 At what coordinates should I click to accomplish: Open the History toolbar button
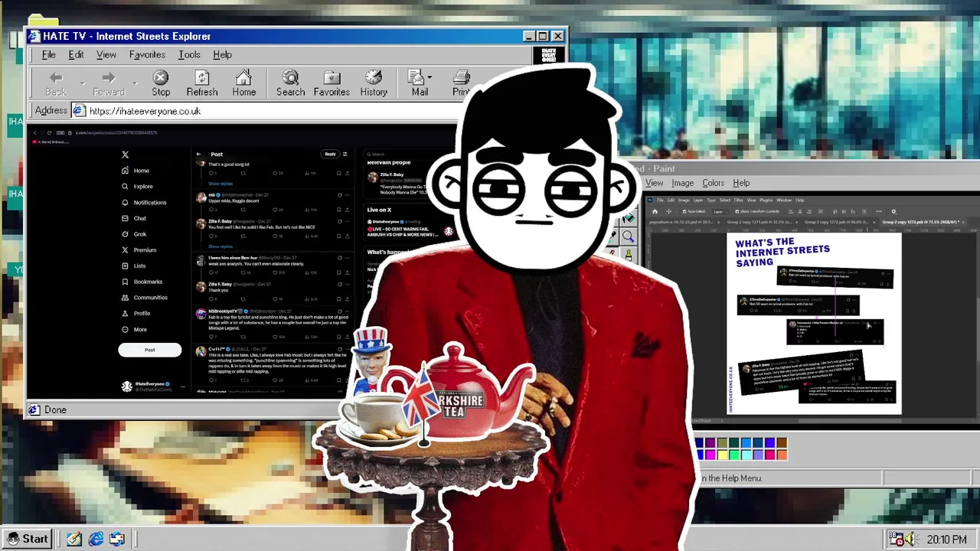(x=374, y=83)
